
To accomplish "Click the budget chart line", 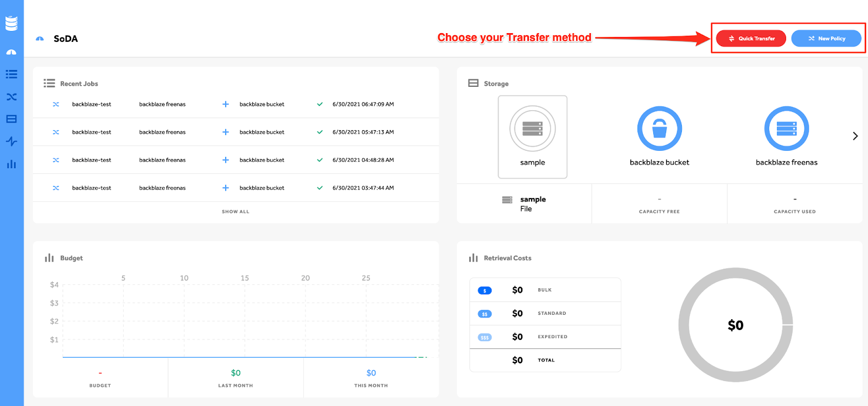I will pos(244,357).
